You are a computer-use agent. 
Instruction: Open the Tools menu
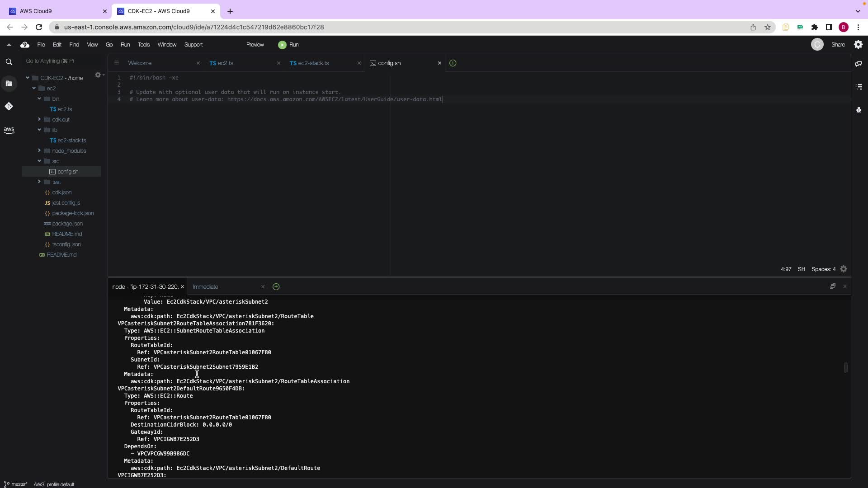click(143, 45)
